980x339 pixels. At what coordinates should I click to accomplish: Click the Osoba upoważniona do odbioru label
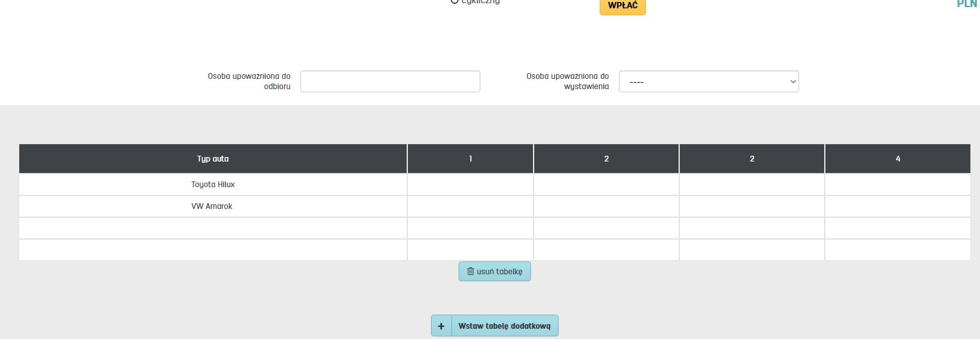click(249, 81)
